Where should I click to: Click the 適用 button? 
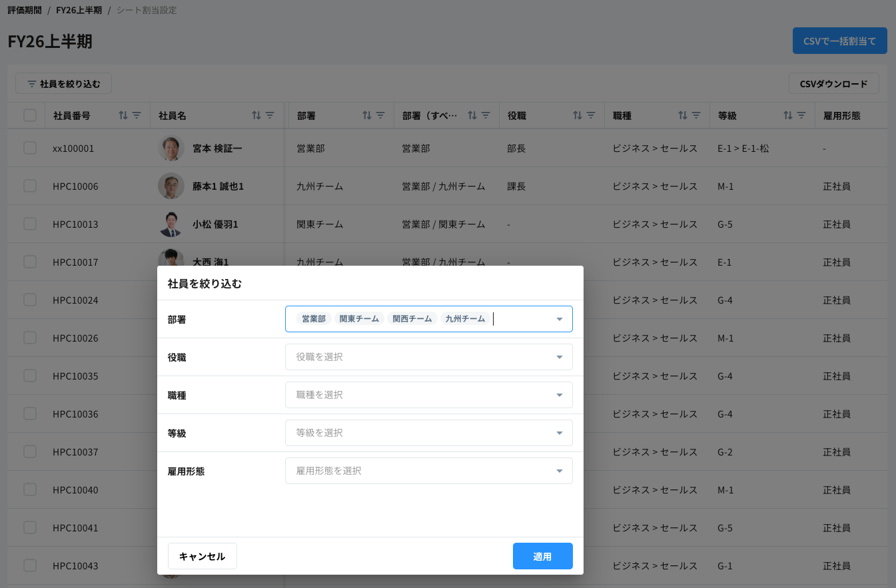[x=542, y=556]
